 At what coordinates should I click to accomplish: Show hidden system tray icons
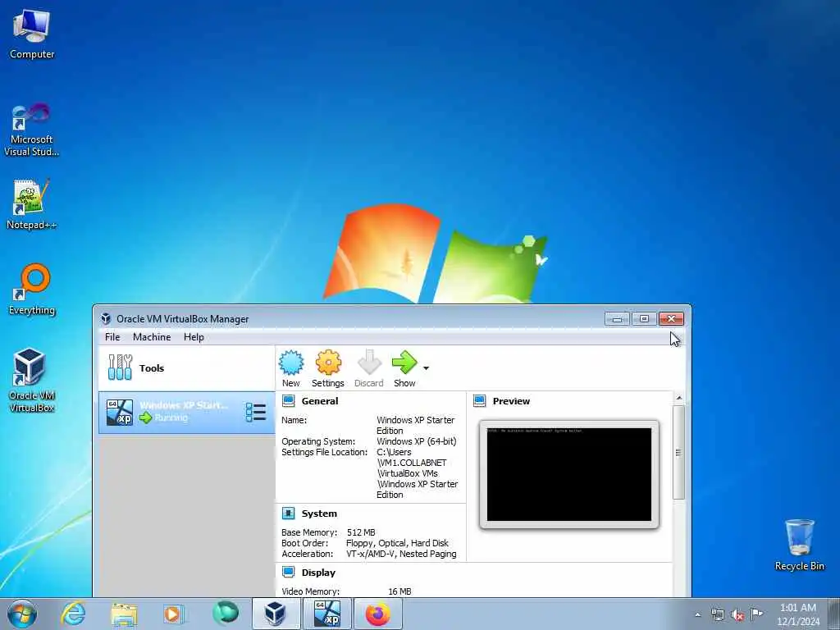point(697,614)
